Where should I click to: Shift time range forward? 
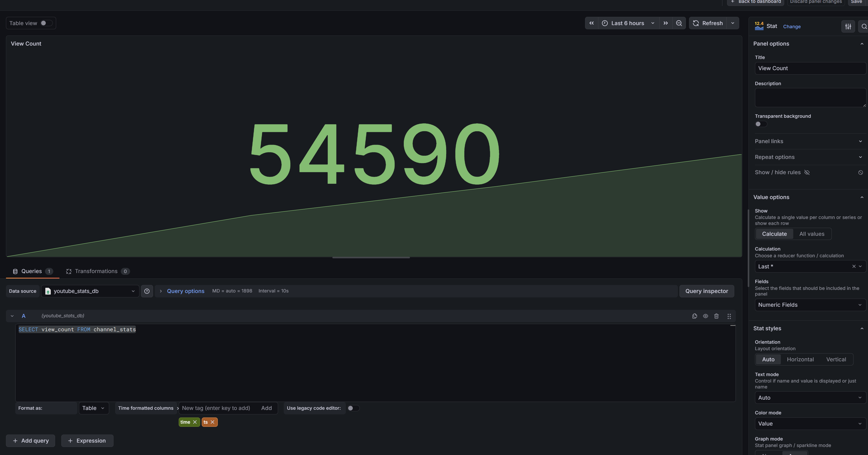click(665, 23)
